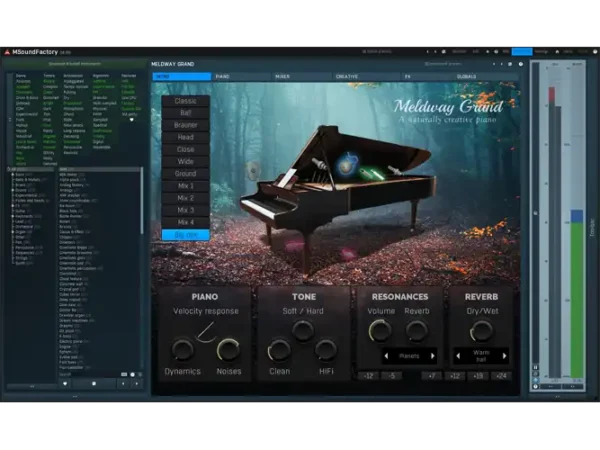This screenshot has width=600, height=450.
Task: Click the randomize icon in the Meldway Grand header
Action: pos(510,64)
